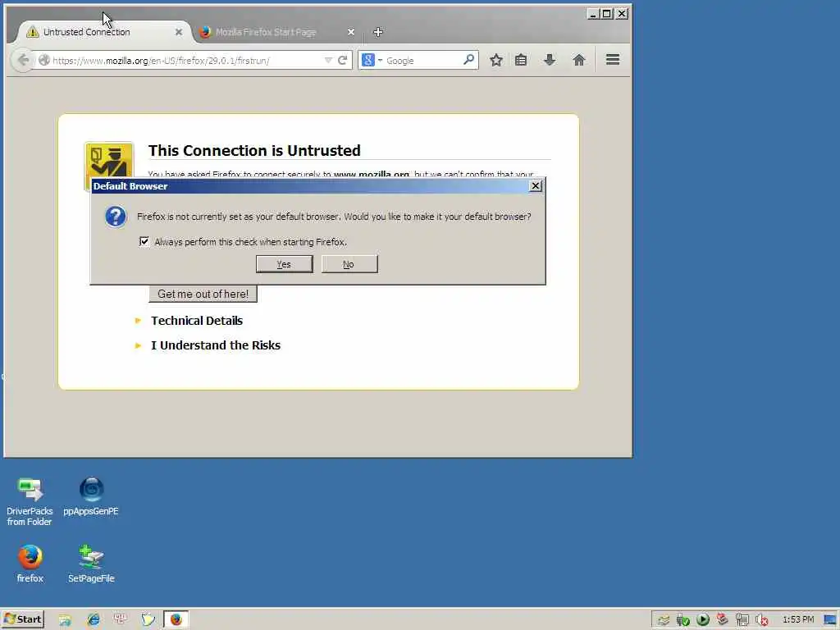
Task: Click the network computers tray icon
Action: coord(742,620)
